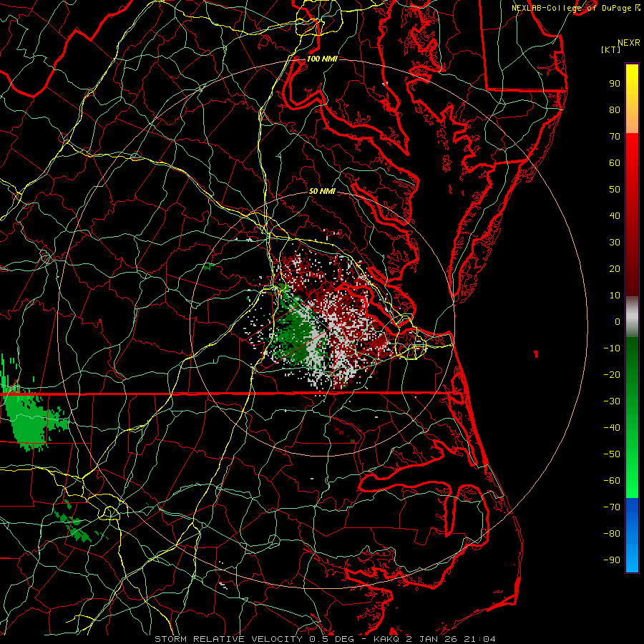
Task: Click the NEXR label above the scale
Action: point(629,43)
